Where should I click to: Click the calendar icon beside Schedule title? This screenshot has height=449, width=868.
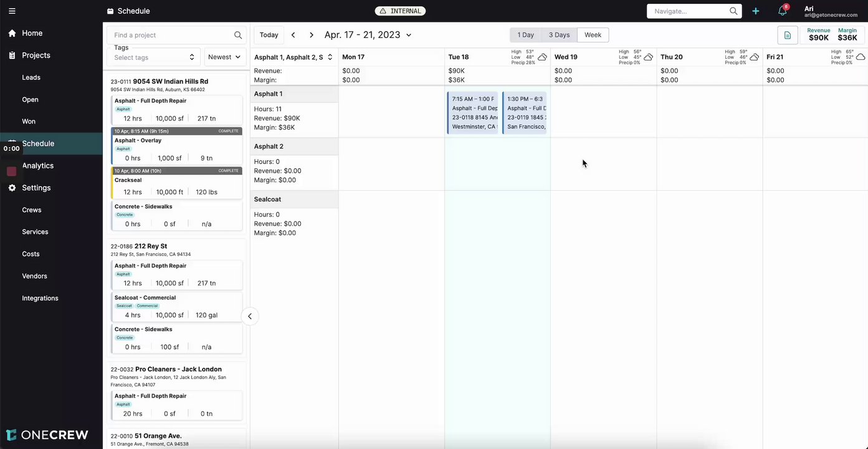(x=110, y=11)
